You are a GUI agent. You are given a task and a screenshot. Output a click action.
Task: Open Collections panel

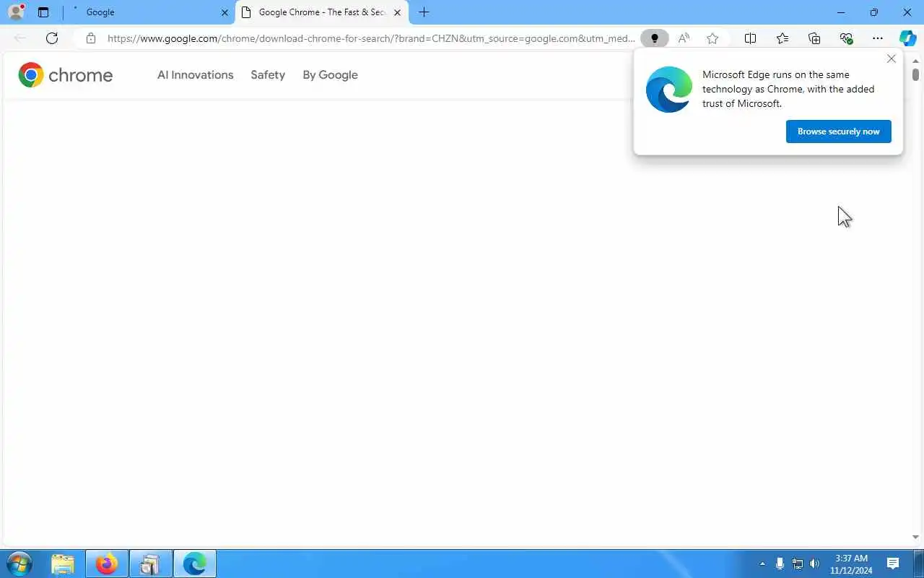(814, 38)
